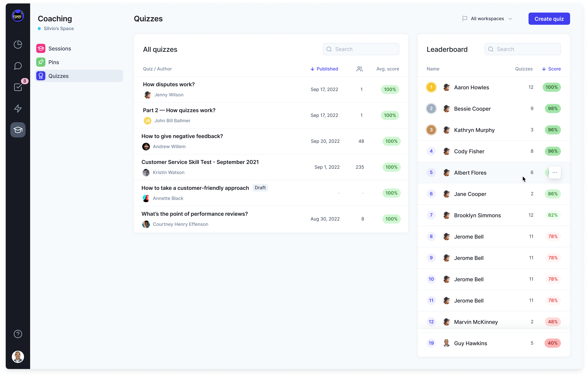Click the graduation cap icon in sidebar

click(18, 130)
